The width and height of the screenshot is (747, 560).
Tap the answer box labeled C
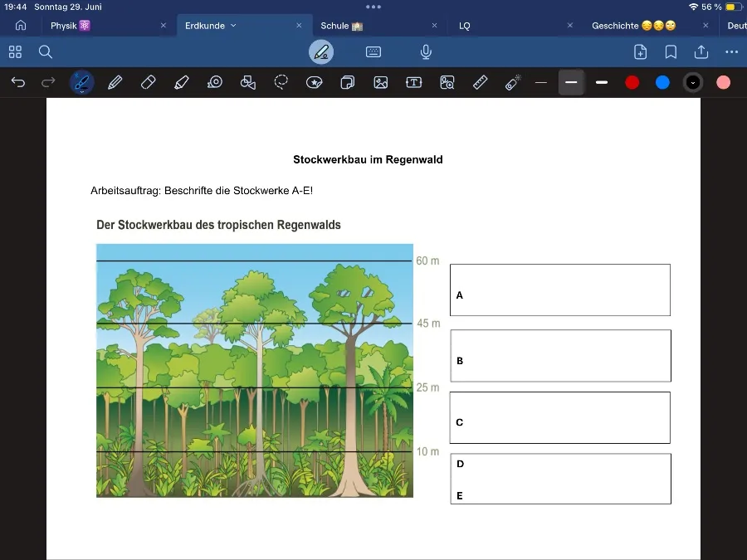pyautogui.click(x=560, y=417)
